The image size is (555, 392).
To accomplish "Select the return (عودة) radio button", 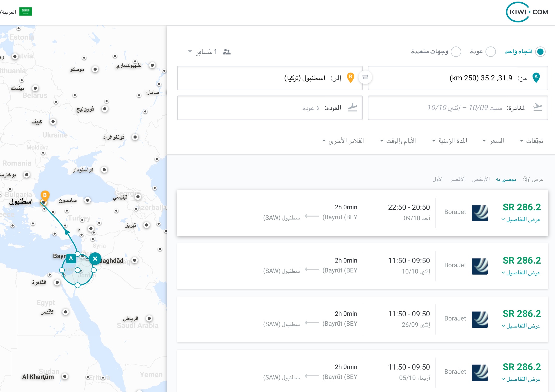I will click(490, 52).
